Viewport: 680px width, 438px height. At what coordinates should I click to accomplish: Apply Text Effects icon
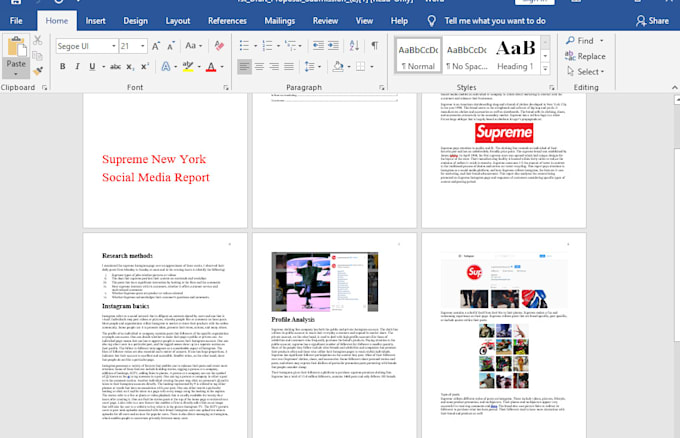click(166, 66)
